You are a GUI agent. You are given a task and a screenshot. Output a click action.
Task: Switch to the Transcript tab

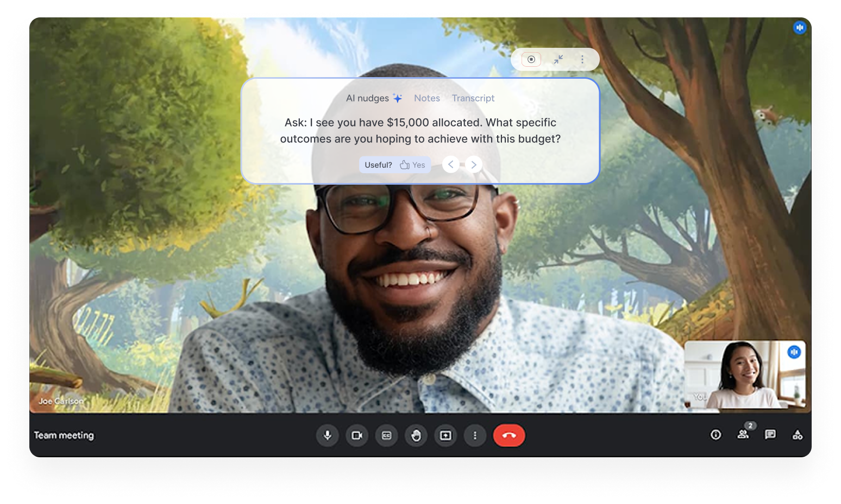click(473, 98)
